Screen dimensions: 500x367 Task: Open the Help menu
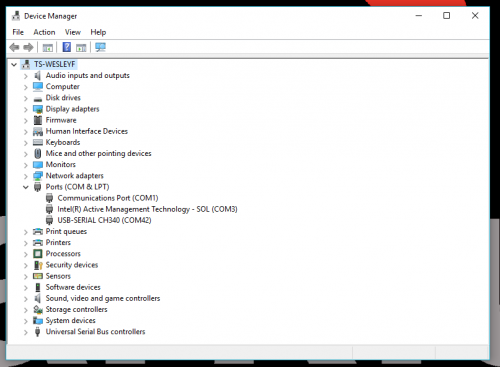(x=98, y=32)
